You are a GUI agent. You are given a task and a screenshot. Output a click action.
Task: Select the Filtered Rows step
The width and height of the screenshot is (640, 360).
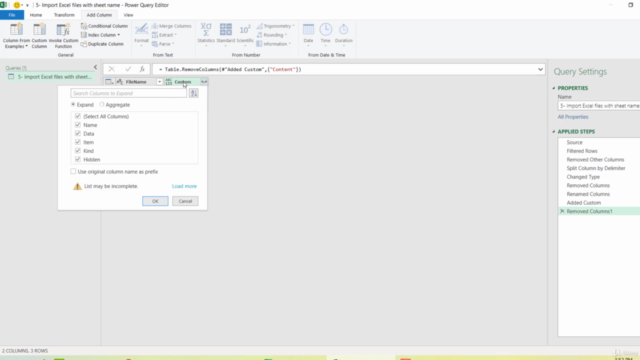point(582,151)
